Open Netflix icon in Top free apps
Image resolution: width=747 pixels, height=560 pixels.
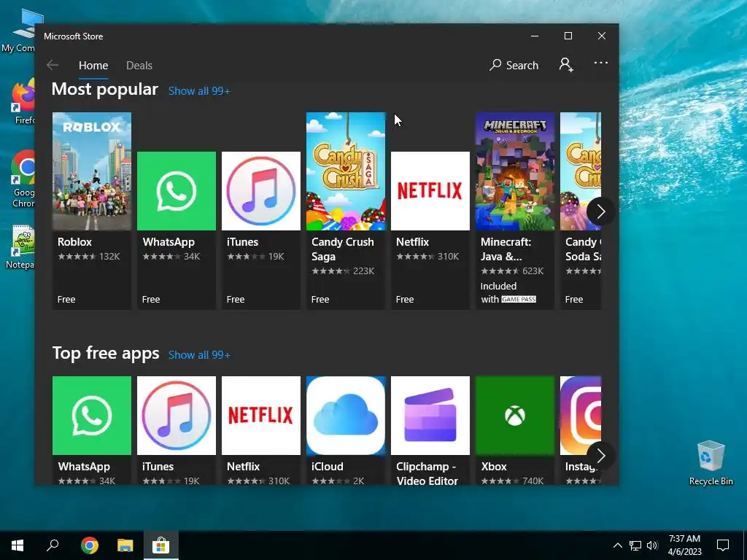[261, 416]
